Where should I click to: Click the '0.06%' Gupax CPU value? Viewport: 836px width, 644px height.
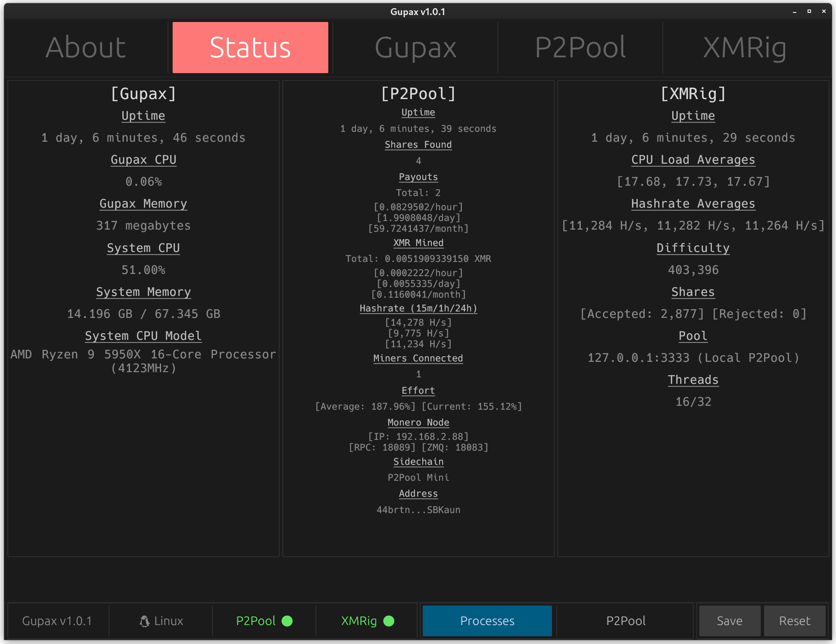[x=143, y=181]
